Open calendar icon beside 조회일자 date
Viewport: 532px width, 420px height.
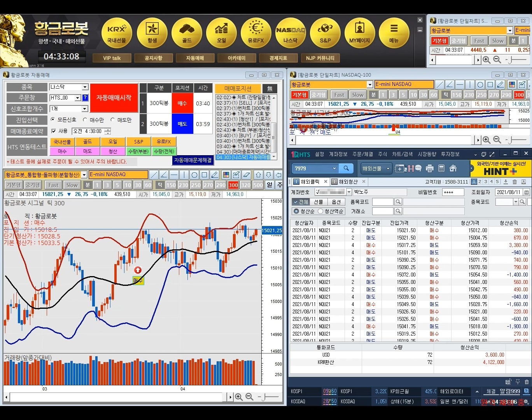point(527,192)
